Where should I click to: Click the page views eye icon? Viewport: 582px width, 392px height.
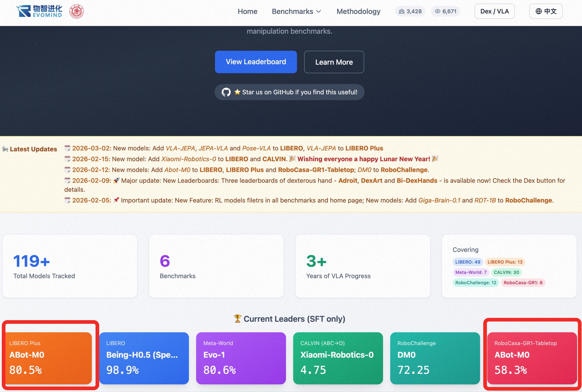coord(438,11)
